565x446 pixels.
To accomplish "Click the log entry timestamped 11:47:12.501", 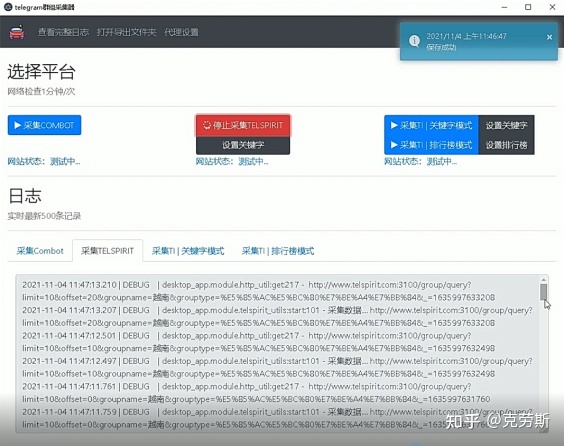I will click(259, 342).
